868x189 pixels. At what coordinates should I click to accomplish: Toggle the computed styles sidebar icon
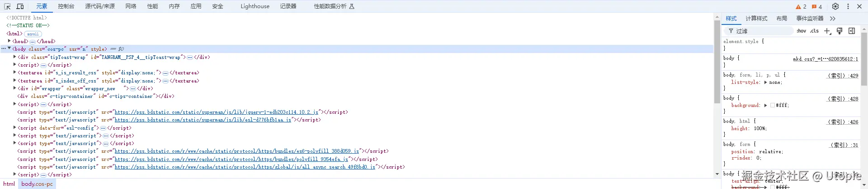pyautogui.click(x=852, y=31)
